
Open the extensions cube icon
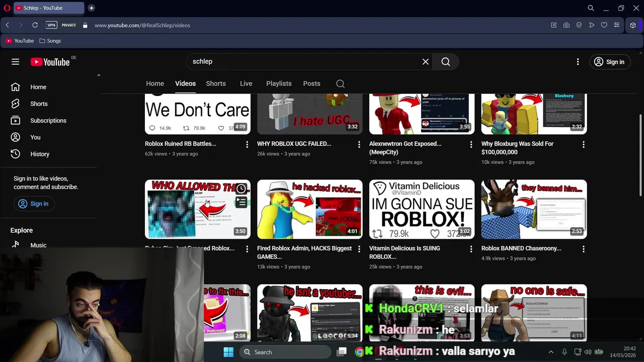[x=633, y=25]
